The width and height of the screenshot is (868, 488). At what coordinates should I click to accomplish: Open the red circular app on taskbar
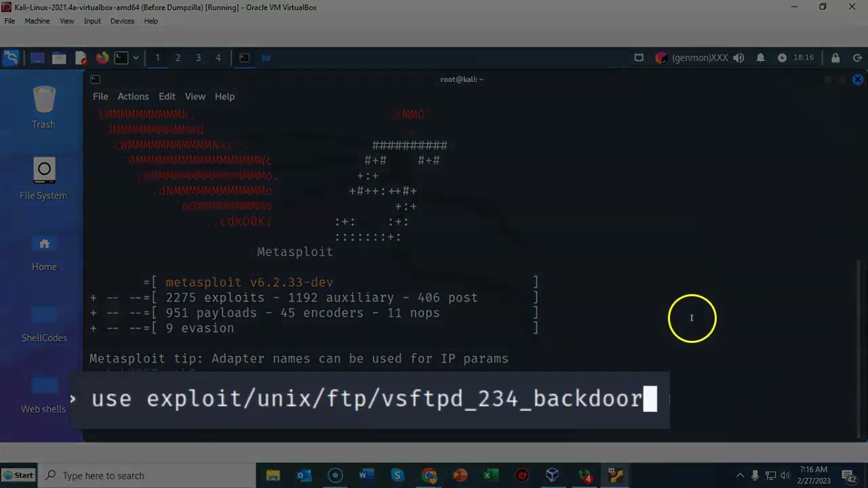click(522, 475)
